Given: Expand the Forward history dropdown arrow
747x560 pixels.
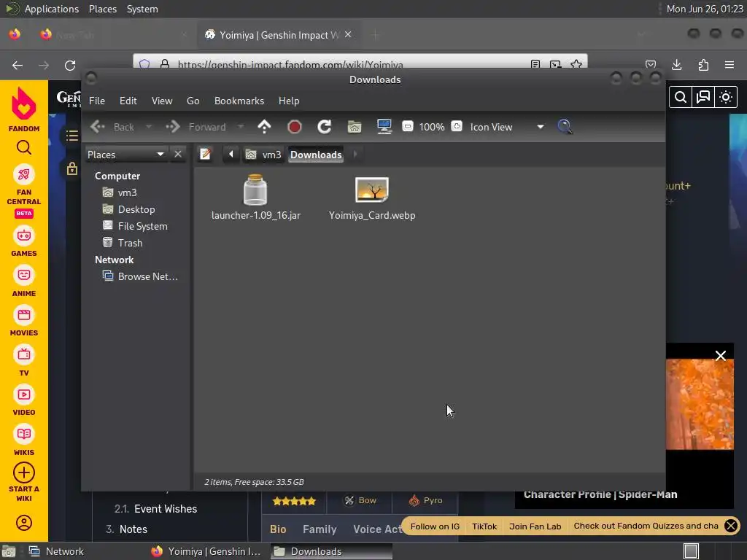Looking at the screenshot, I should click(241, 127).
